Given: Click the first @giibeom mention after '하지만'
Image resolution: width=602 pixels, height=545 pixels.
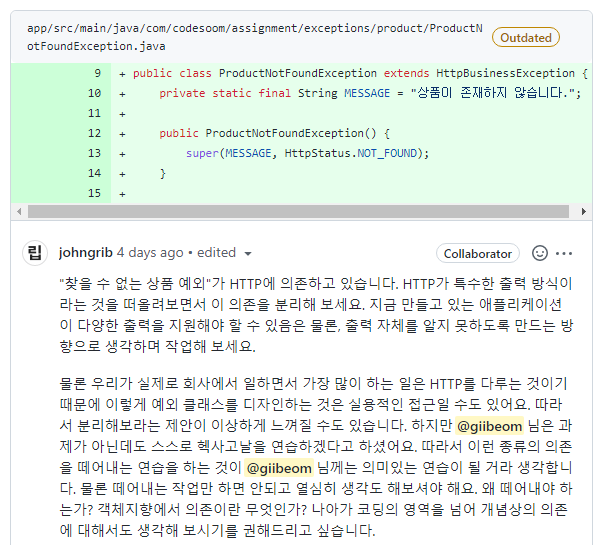Looking at the screenshot, I should coord(489,426).
